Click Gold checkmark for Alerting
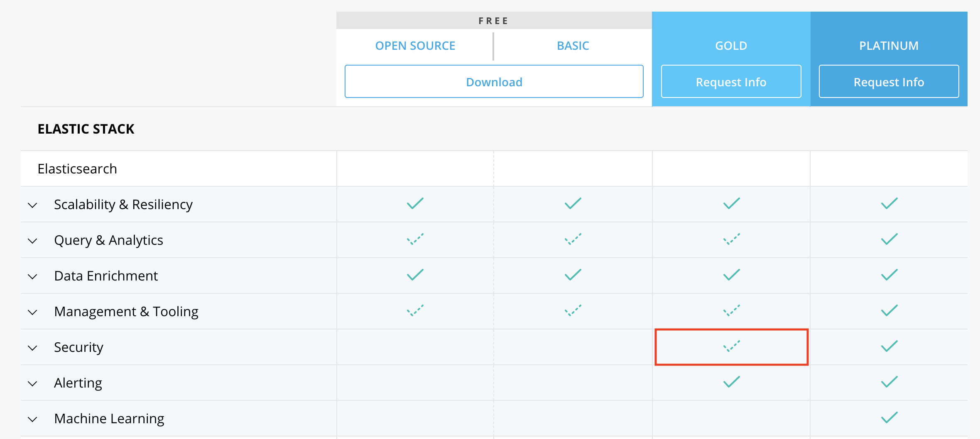This screenshot has width=980, height=439. click(732, 382)
